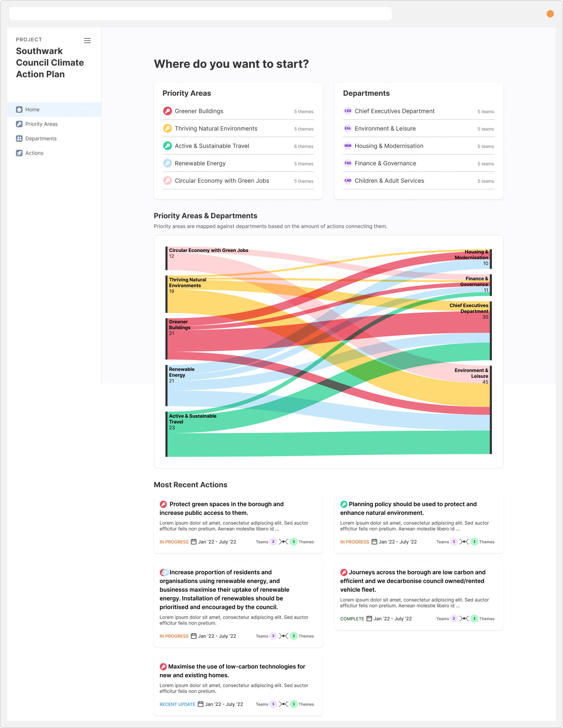Screen dimensions: 563x728
Task: Select Circular Economy node in Sankey chart
Action: pos(167,258)
